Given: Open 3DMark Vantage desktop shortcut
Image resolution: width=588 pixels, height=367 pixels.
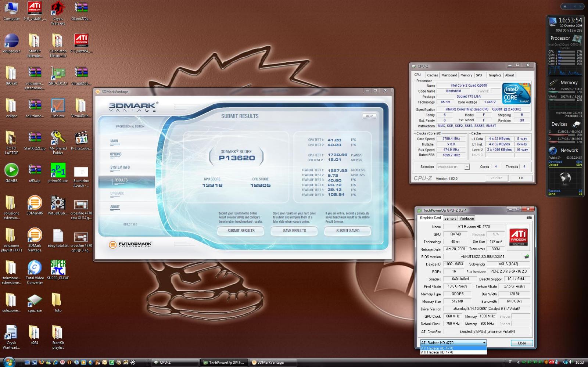Looking at the screenshot, I should (x=35, y=240).
